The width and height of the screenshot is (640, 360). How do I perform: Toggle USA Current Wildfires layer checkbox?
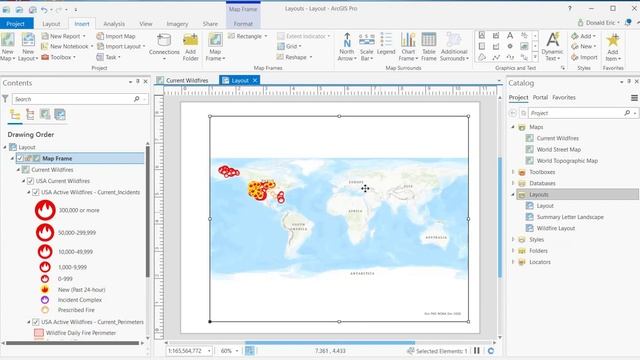[30, 181]
